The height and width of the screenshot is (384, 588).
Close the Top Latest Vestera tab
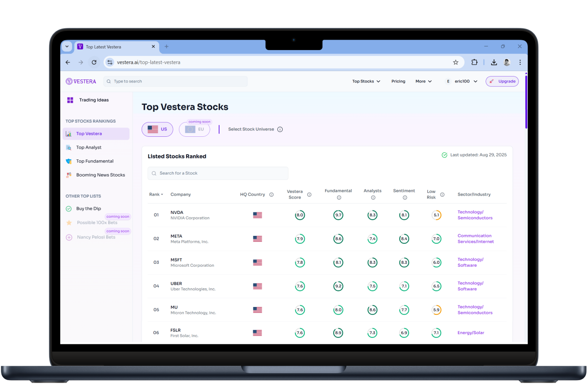pos(153,47)
